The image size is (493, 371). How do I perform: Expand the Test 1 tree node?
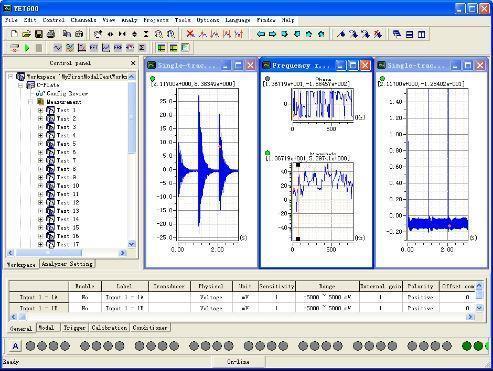click(x=40, y=110)
